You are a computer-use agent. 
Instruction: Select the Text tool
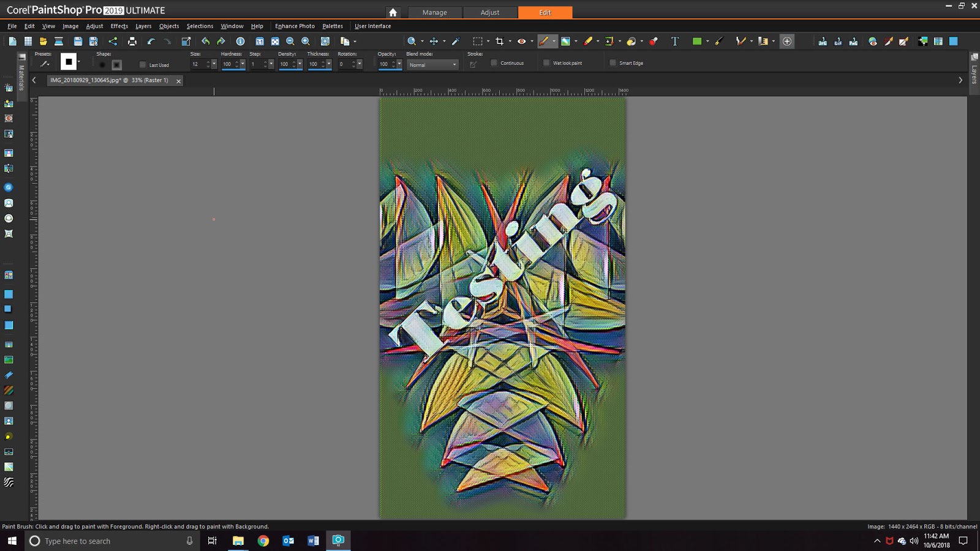tap(675, 41)
